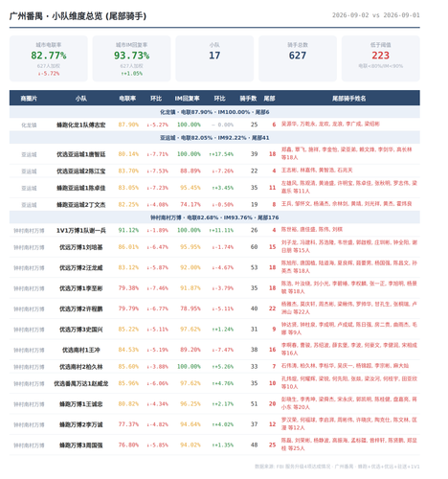The width and height of the screenshot is (448, 479).
Task: Click the group row 化龙镇 · 电联87.90%
Action: [214, 112]
